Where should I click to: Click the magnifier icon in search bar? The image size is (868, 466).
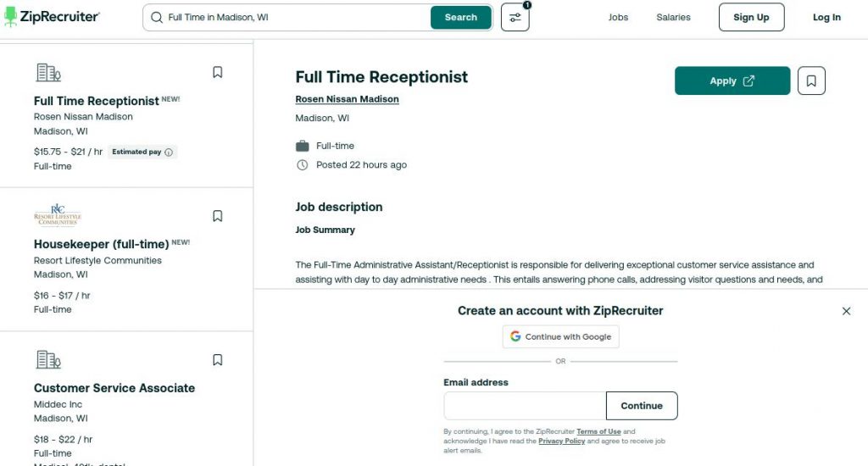click(x=157, y=18)
